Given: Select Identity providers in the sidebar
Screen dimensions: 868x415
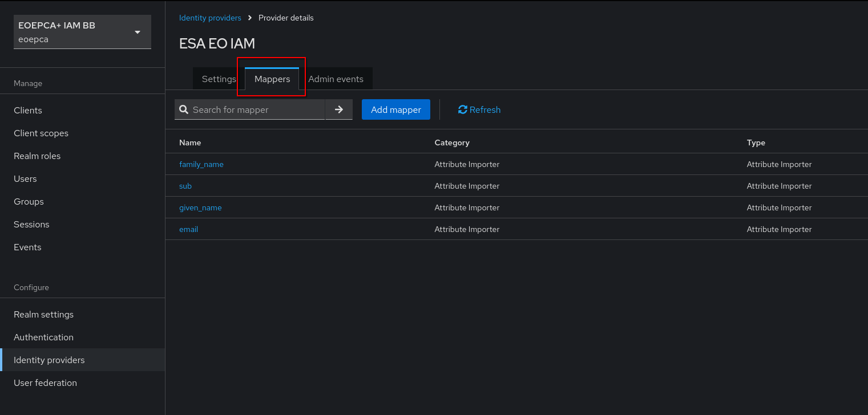Looking at the screenshot, I should tap(82, 360).
